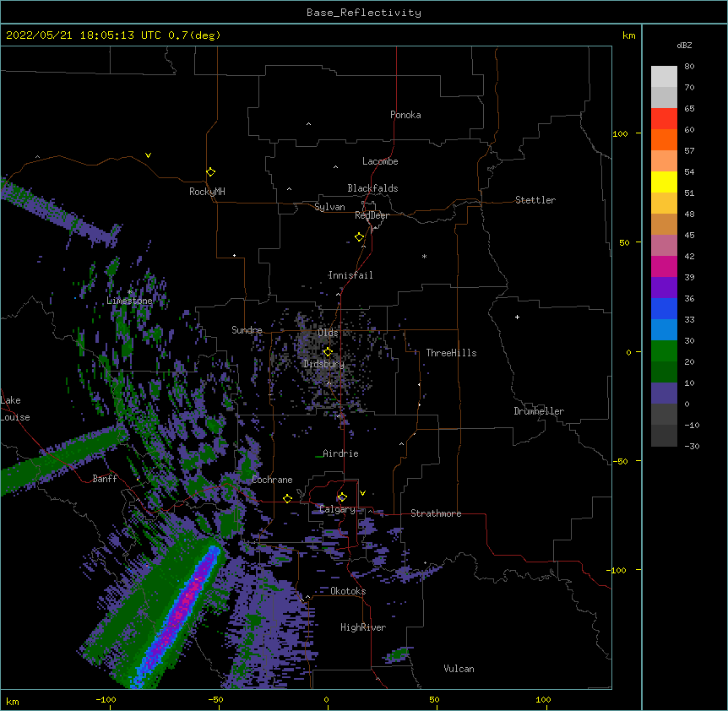Click the Drumheller town label
The height and width of the screenshot is (711, 728).
tap(539, 411)
